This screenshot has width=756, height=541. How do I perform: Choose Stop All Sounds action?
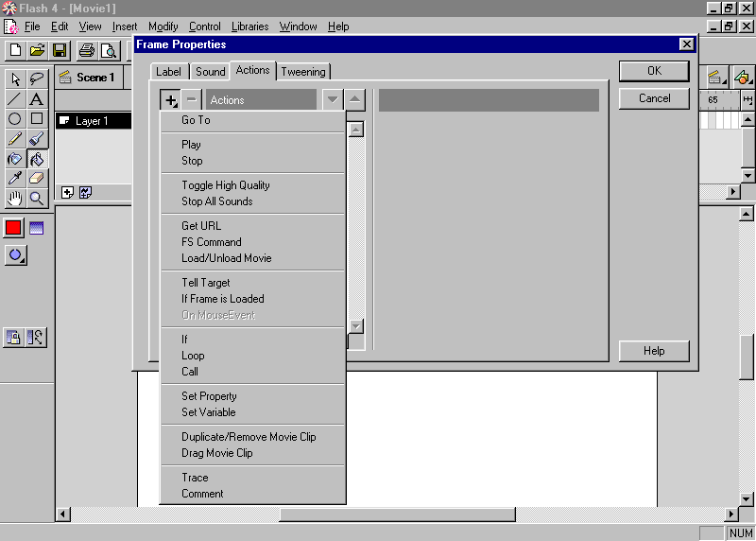point(252,201)
